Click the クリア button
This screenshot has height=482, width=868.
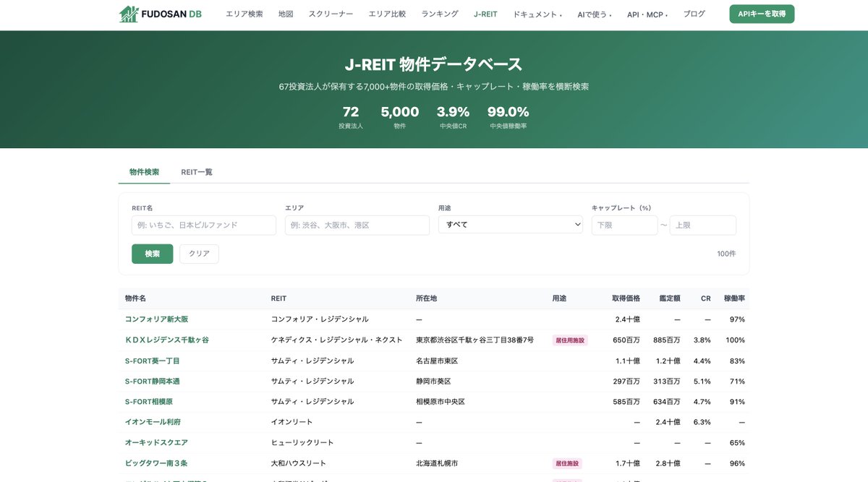pos(199,254)
